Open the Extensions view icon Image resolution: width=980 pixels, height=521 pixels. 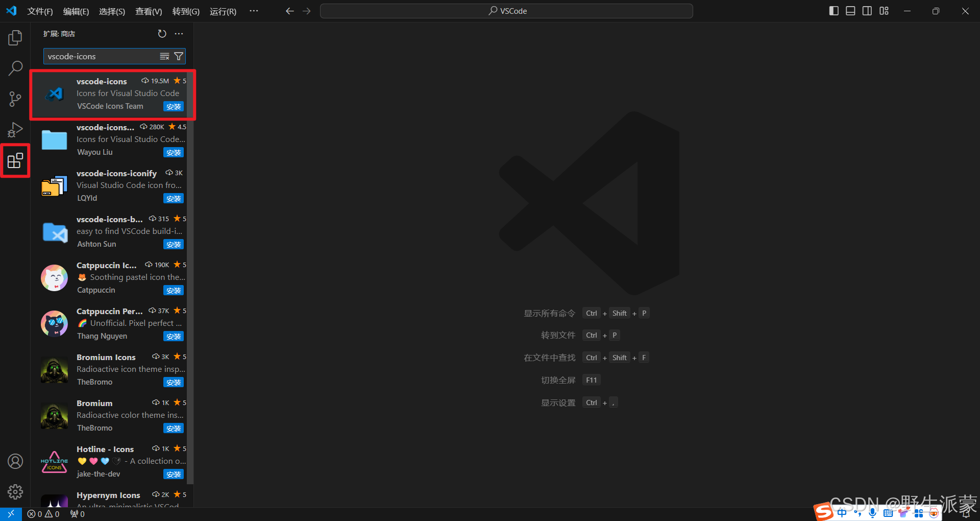(15, 161)
